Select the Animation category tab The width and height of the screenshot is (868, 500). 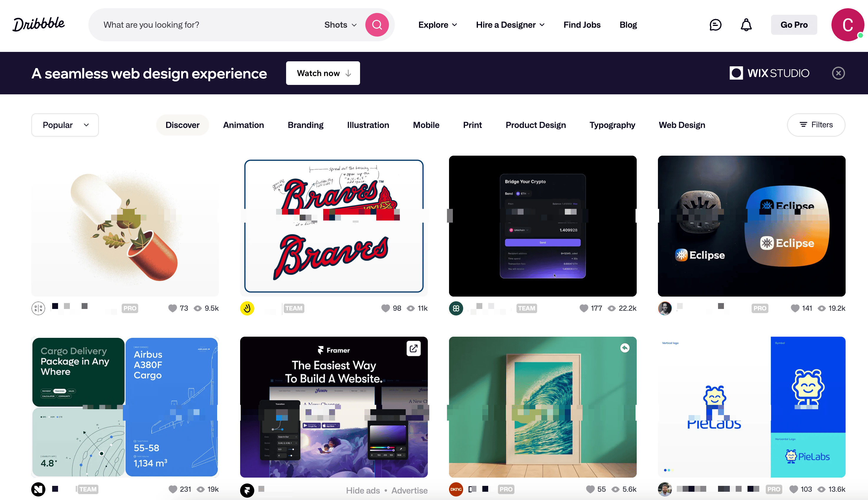(x=243, y=125)
